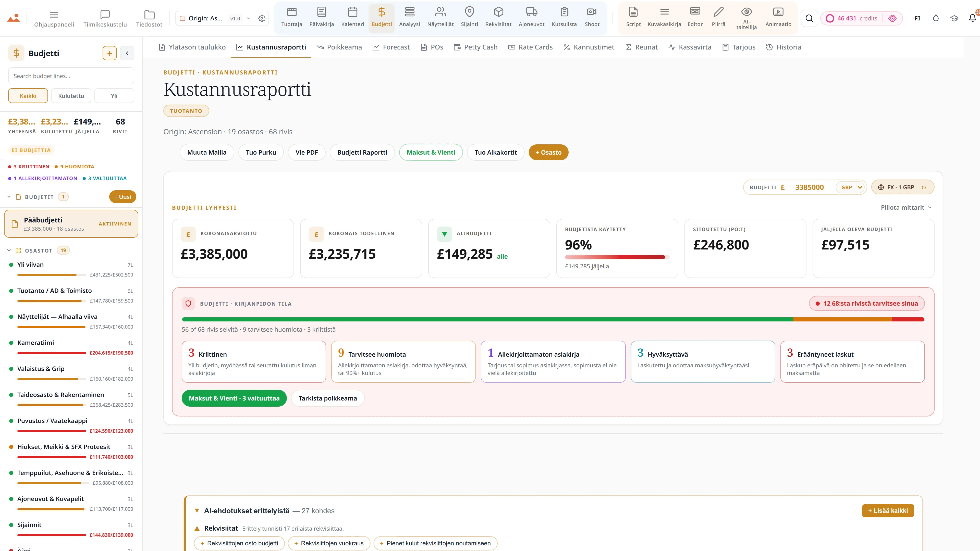Click the Kameratiimi red progress bar

tap(51, 353)
